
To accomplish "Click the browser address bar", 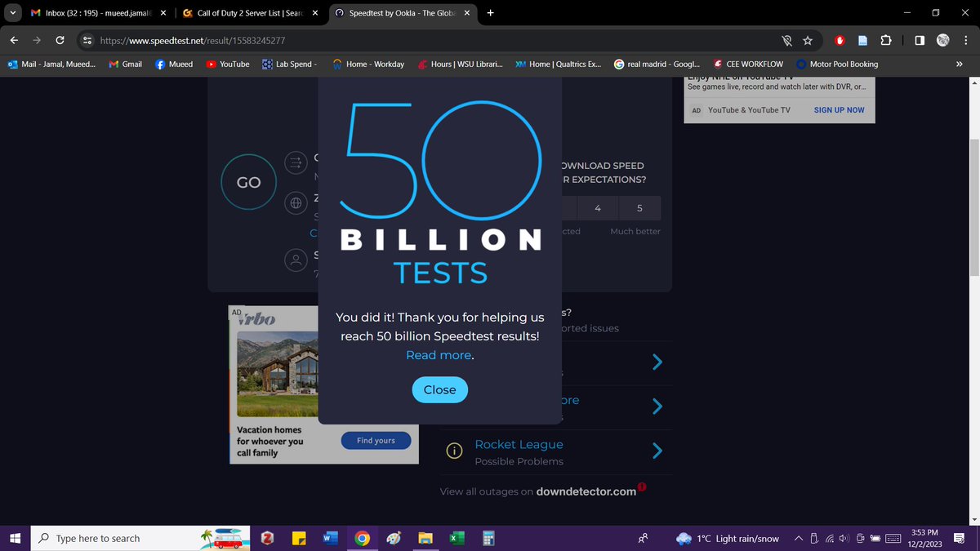I will pyautogui.click(x=245, y=40).
